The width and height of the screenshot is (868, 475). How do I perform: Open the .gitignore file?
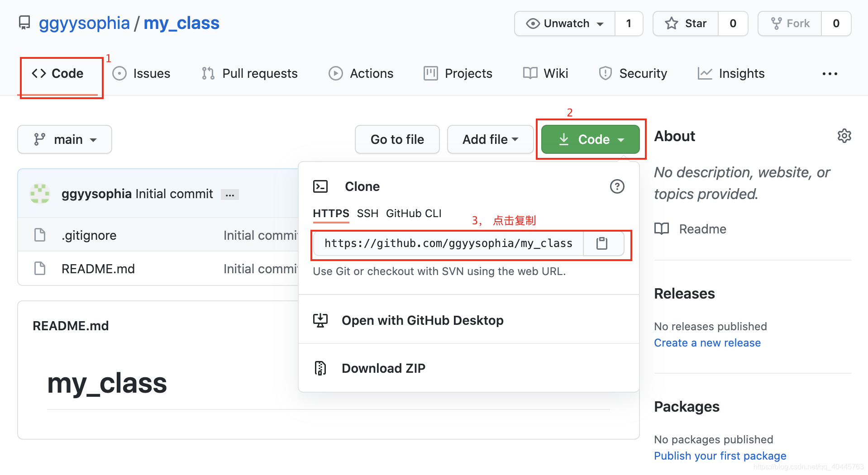(89, 235)
